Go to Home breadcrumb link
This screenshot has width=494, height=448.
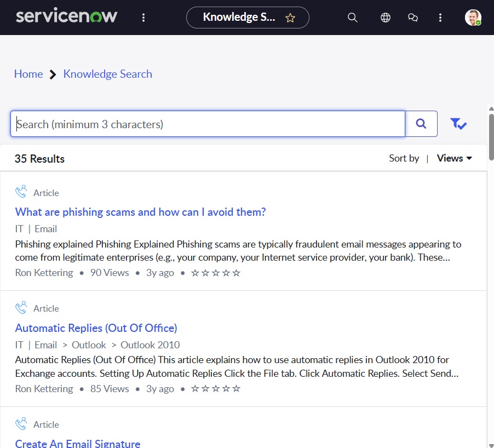tap(28, 74)
